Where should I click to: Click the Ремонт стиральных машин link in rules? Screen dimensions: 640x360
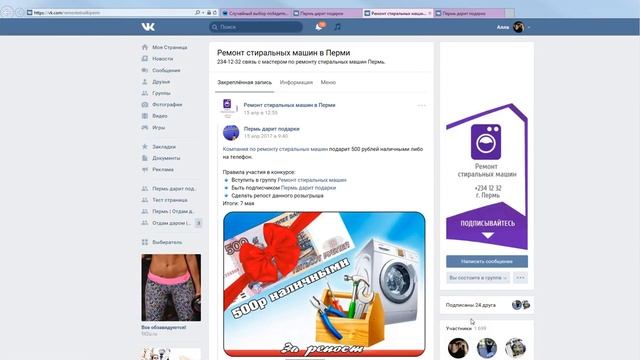[x=312, y=180]
